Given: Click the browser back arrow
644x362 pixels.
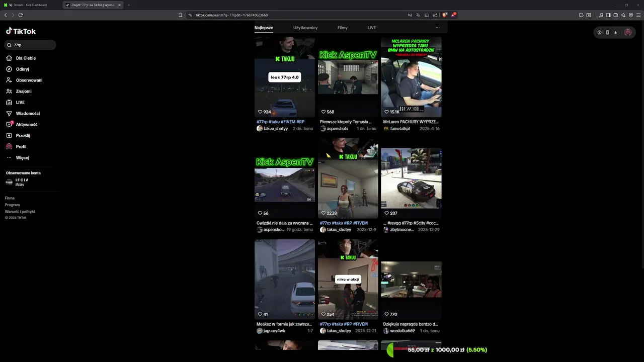Looking at the screenshot, I should click(x=6, y=15).
